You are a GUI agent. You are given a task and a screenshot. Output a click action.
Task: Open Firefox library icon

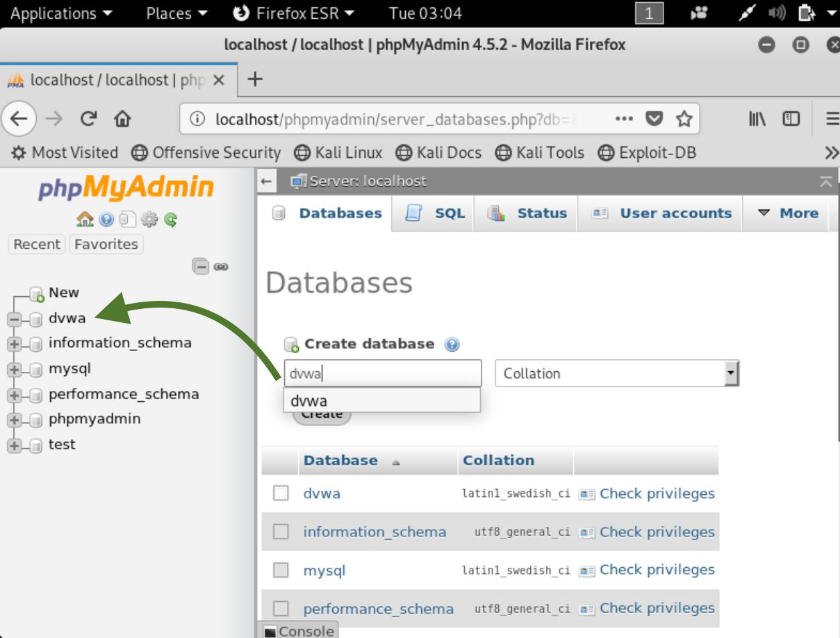click(x=757, y=119)
